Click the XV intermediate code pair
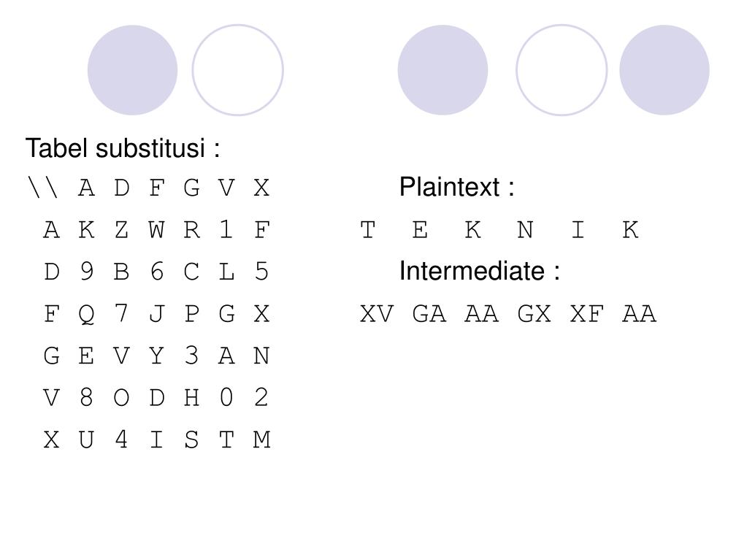 [x=377, y=314]
